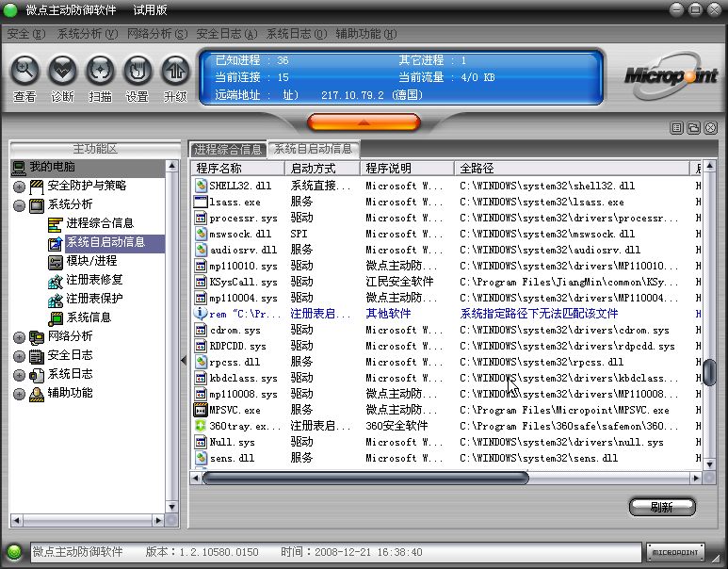Select the 系统自启动信息 tree item
Viewport: 728px width, 569px height.
click(x=105, y=243)
